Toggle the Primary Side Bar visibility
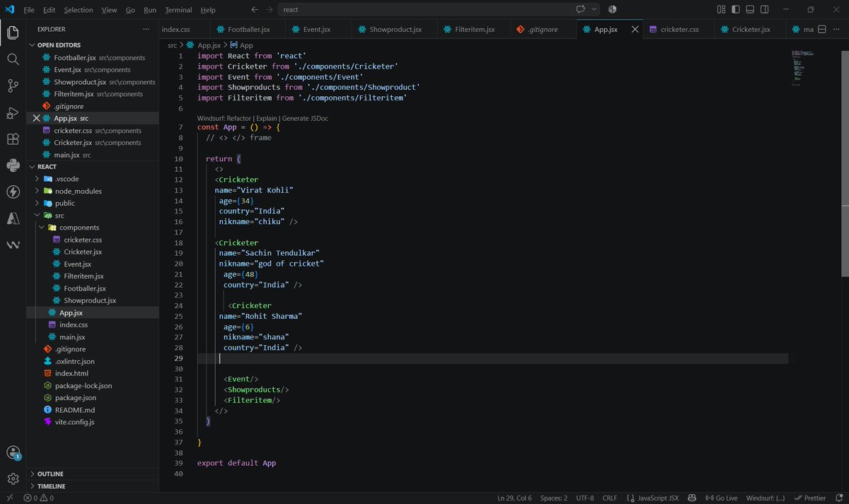849x504 pixels. pyautogui.click(x=736, y=9)
